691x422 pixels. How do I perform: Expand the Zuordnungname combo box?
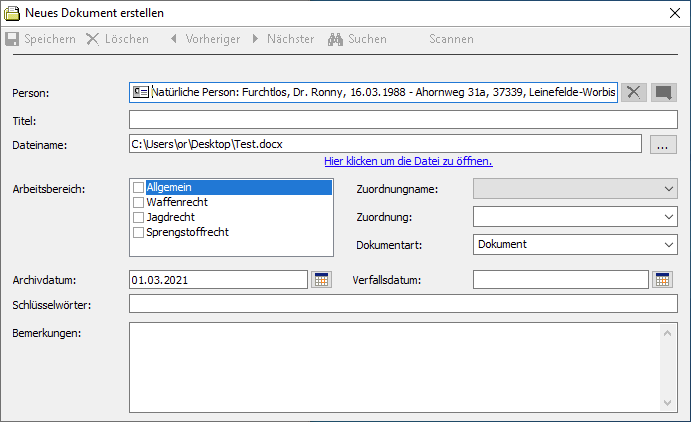668,188
